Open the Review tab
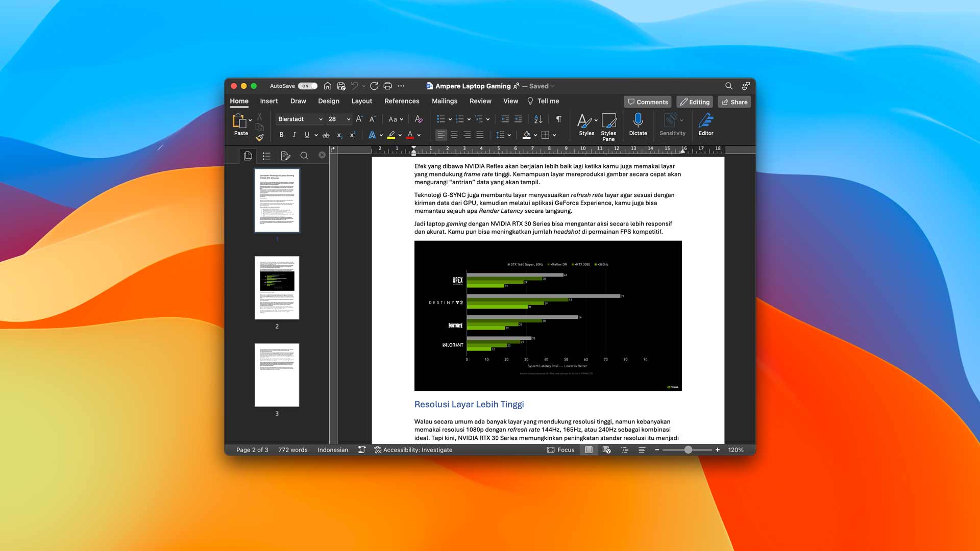 click(x=480, y=101)
